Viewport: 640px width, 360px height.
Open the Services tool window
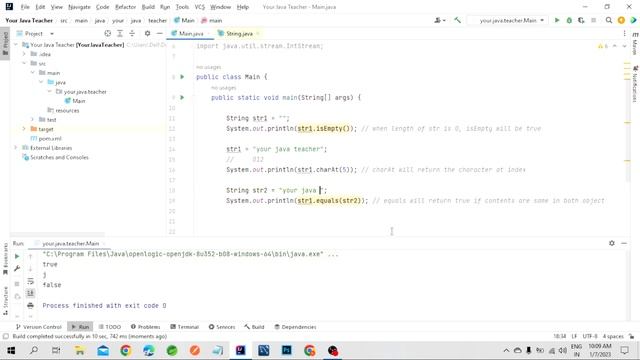pyautogui.click(x=222, y=327)
